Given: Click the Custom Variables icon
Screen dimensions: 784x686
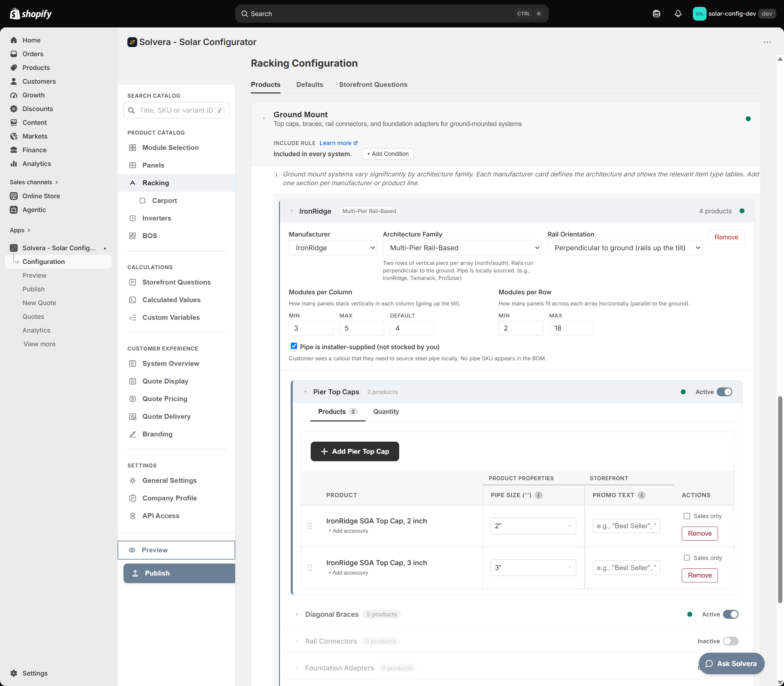Looking at the screenshot, I should 132,317.
